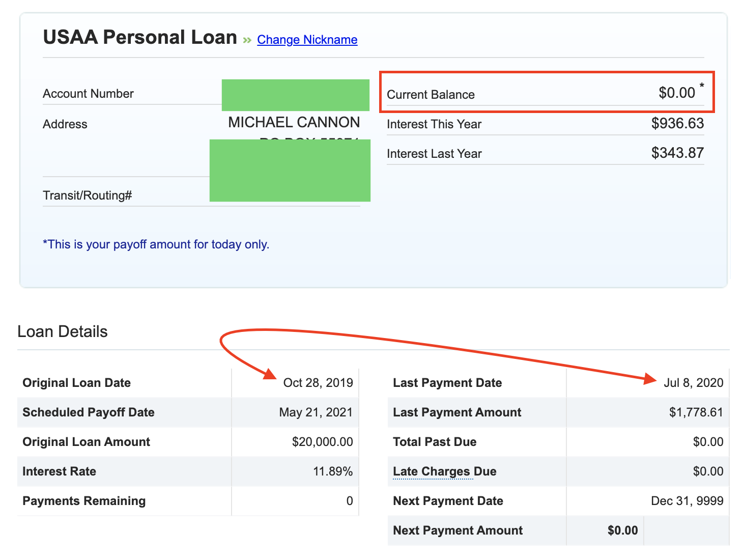
Task: Click the Payments Remaining label
Action: coord(84,501)
